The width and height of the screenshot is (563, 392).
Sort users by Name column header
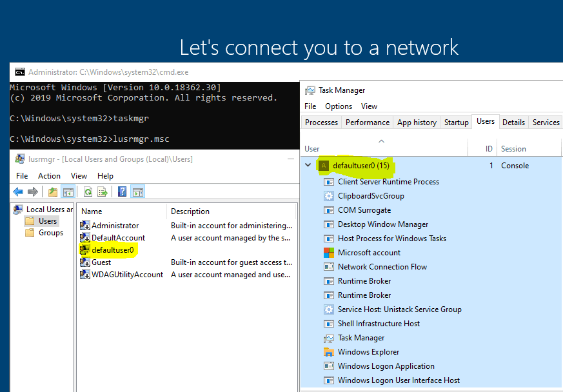pyautogui.click(x=122, y=211)
